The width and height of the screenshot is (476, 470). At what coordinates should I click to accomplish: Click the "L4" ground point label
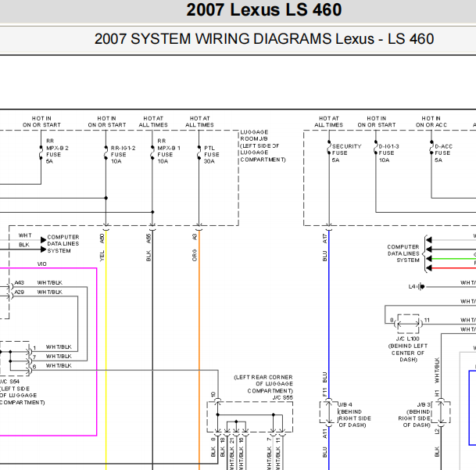412,286
